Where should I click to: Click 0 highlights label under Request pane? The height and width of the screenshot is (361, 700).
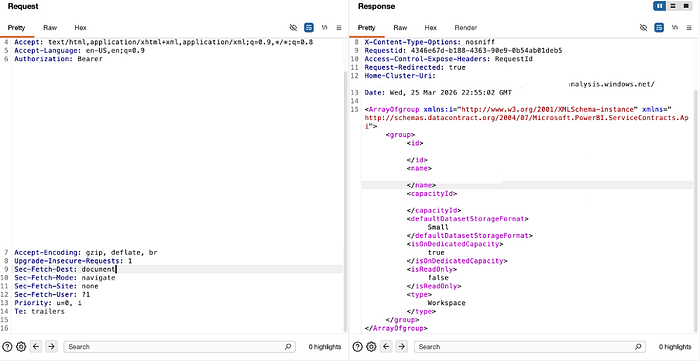pos(325,347)
